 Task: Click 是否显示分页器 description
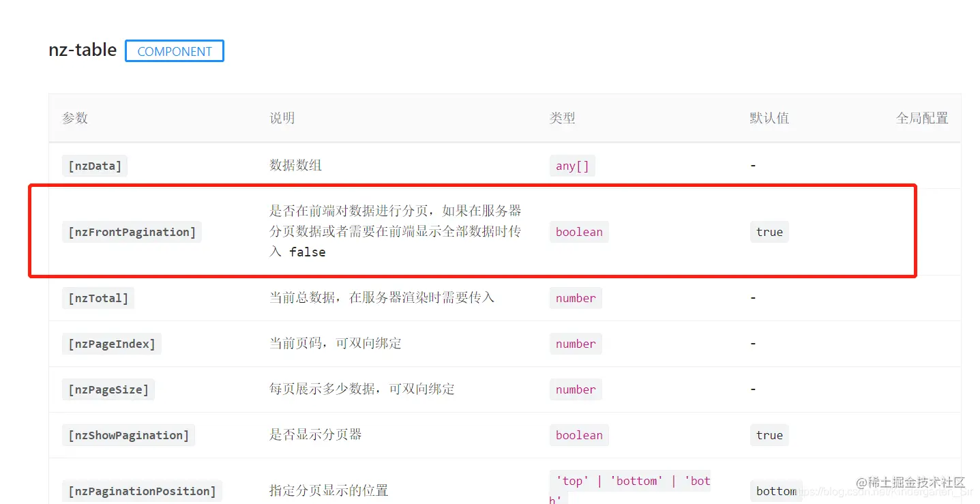pos(316,434)
